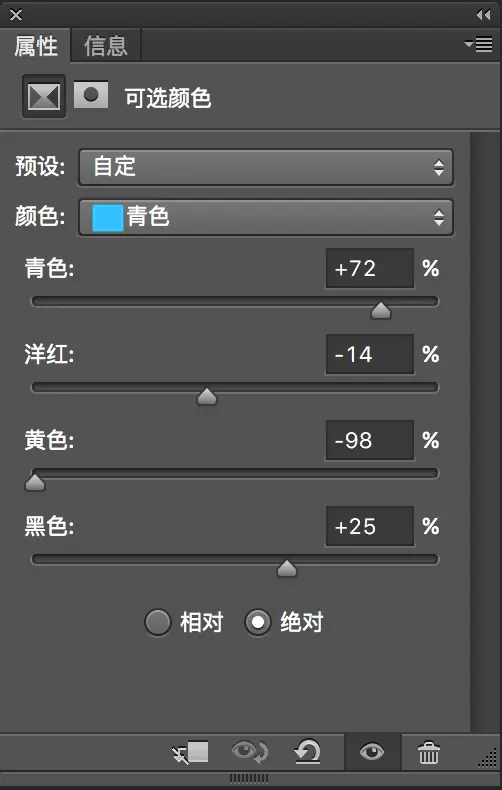Click view previous state eye icon
502x790 pixels.
click(250, 752)
